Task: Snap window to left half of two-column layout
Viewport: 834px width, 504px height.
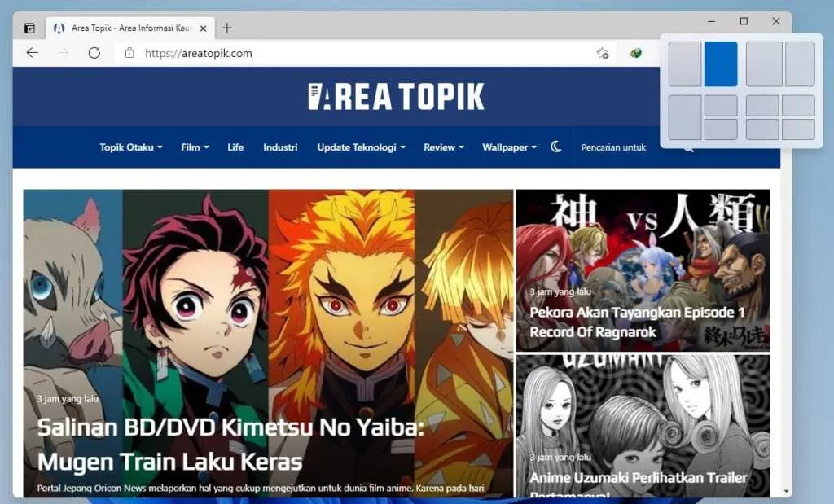Action: tap(684, 64)
